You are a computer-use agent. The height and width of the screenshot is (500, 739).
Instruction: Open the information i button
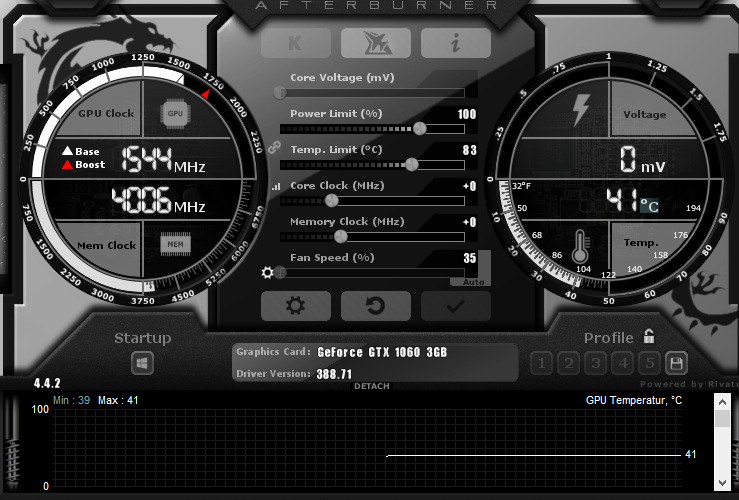coord(456,43)
